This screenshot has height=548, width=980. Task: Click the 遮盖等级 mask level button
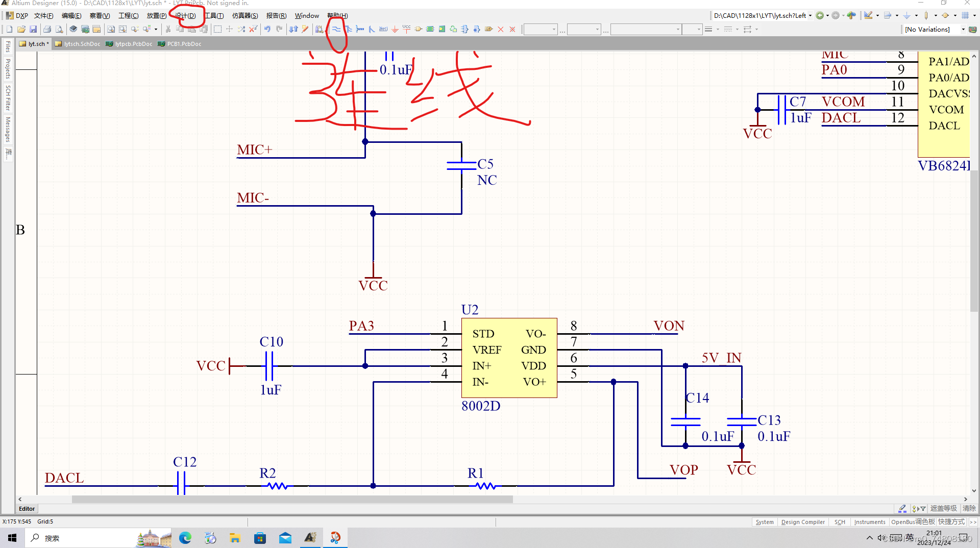click(943, 508)
